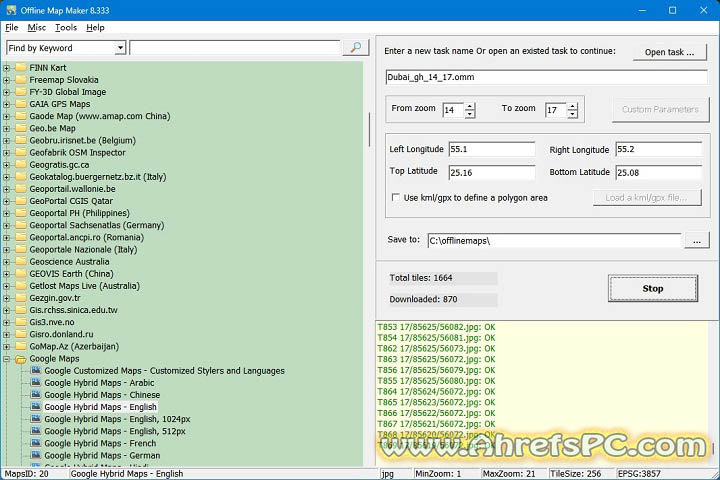Click the Google Hybrid Maps - French icon
The width and height of the screenshot is (720, 480).
point(36,443)
